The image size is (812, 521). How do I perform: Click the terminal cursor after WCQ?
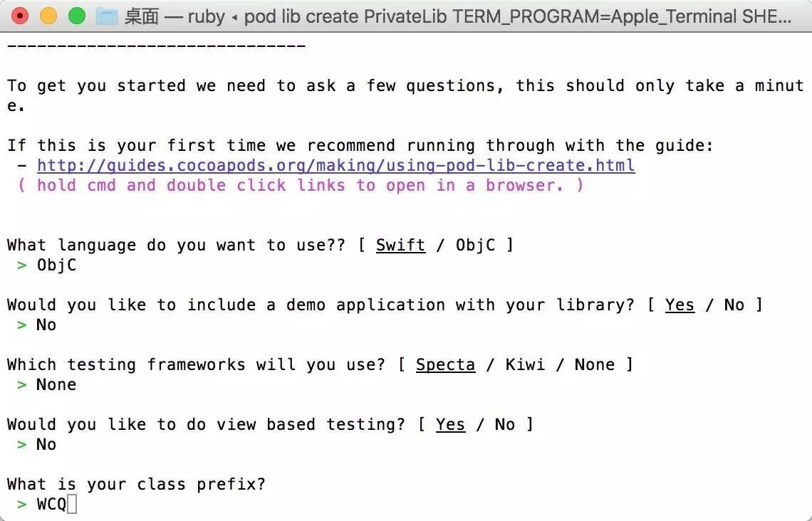tap(72, 504)
